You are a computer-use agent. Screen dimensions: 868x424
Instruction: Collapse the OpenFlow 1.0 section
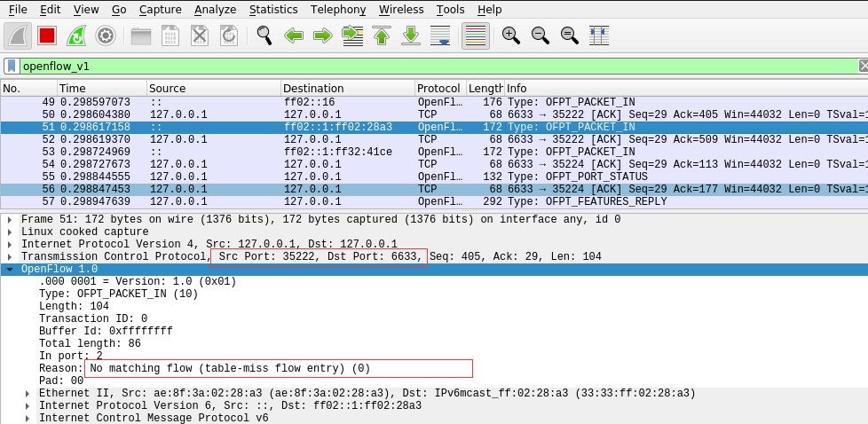tap(10, 269)
